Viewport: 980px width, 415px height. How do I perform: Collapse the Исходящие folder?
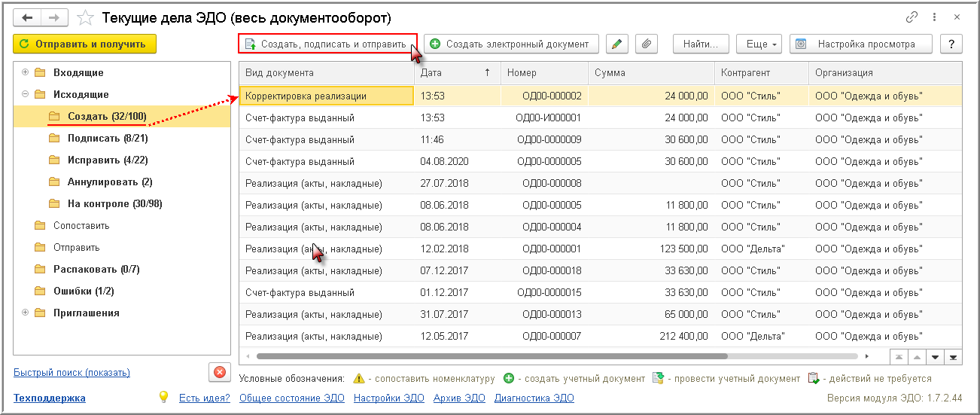coord(26,95)
